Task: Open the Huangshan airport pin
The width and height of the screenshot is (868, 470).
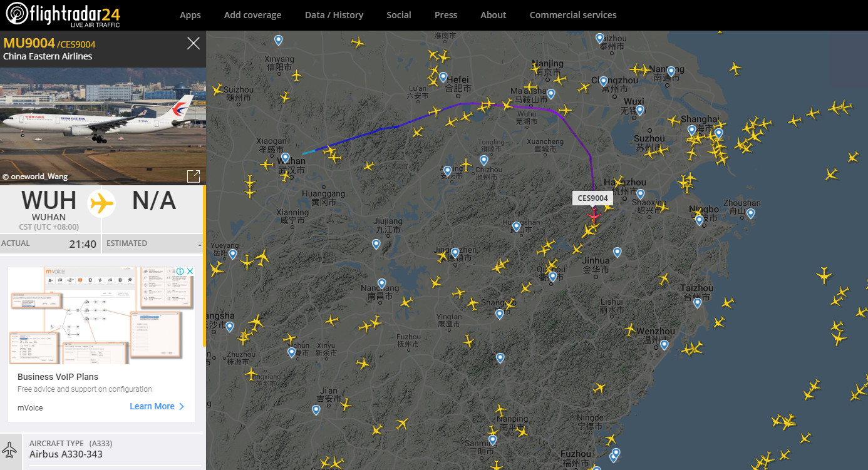Action: (x=516, y=227)
